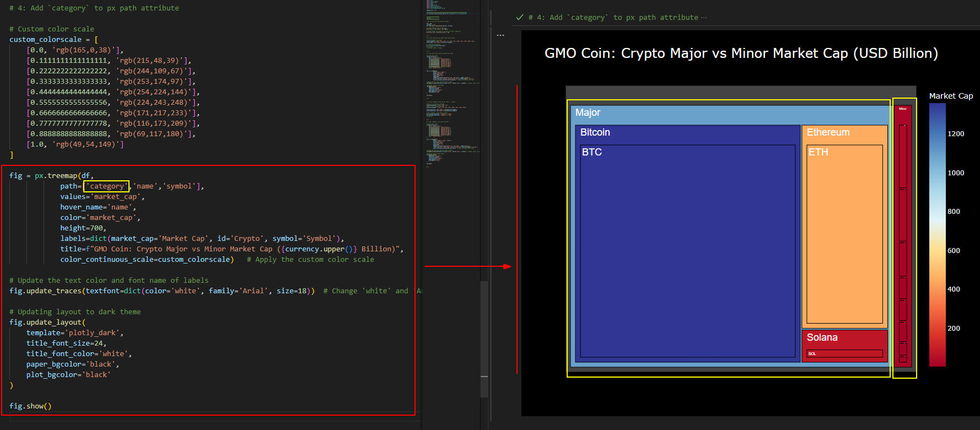Screen dimensions: 980x430
Task: Click the paper_bgcolor='black' code line
Action: pyautogui.click(x=73, y=364)
